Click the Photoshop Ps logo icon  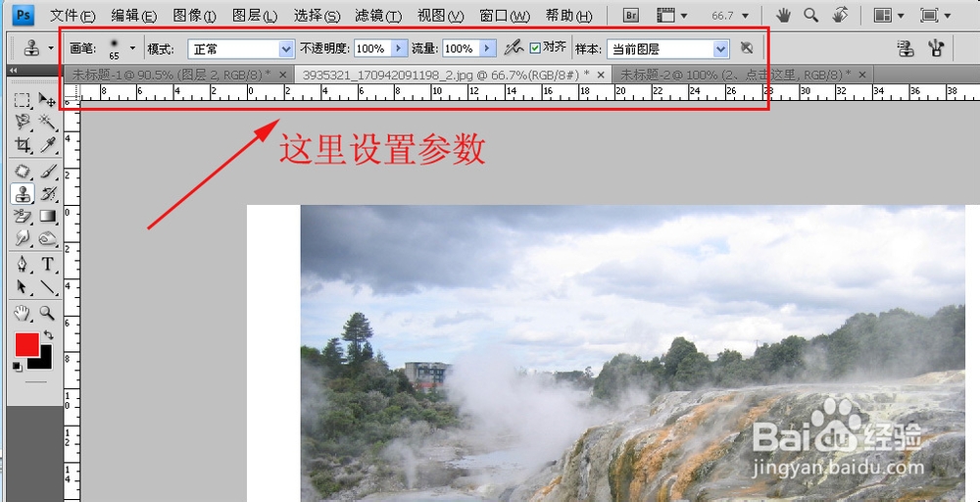pos(24,15)
